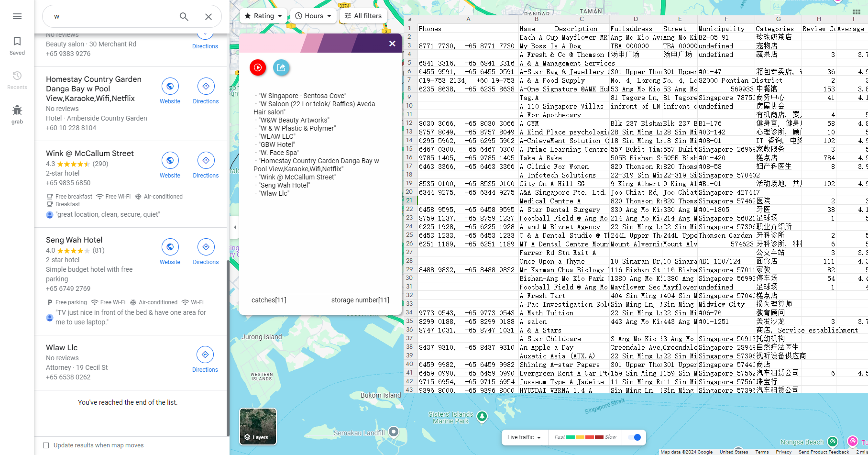Click the Semakau Landfill map marker
The width and height of the screenshot is (868, 455).
click(394, 432)
